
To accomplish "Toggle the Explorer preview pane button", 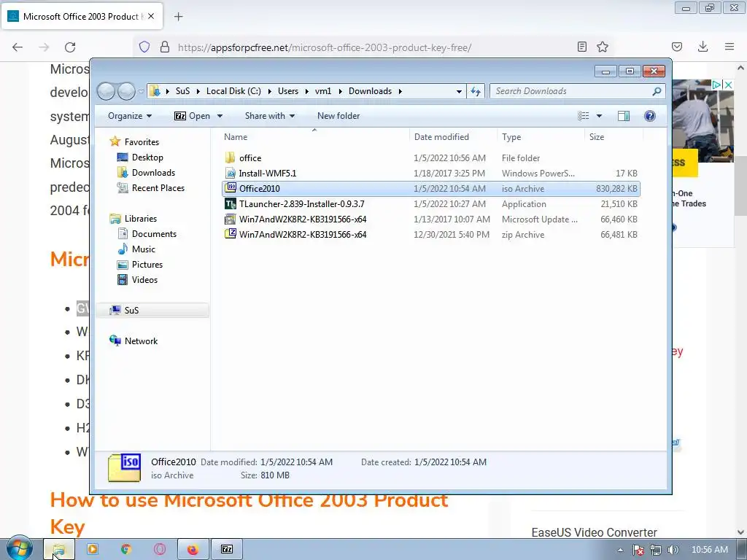I will (x=624, y=116).
